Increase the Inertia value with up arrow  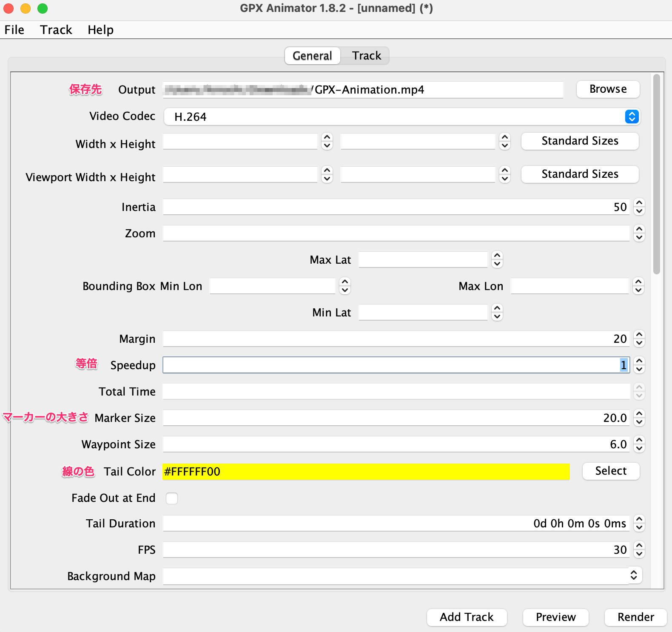(x=639, y=203)
